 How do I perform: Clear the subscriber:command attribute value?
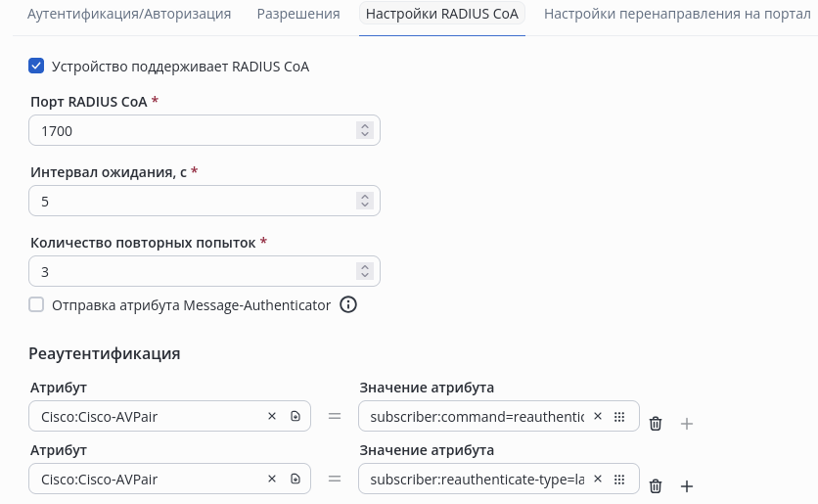click(597, 417)
